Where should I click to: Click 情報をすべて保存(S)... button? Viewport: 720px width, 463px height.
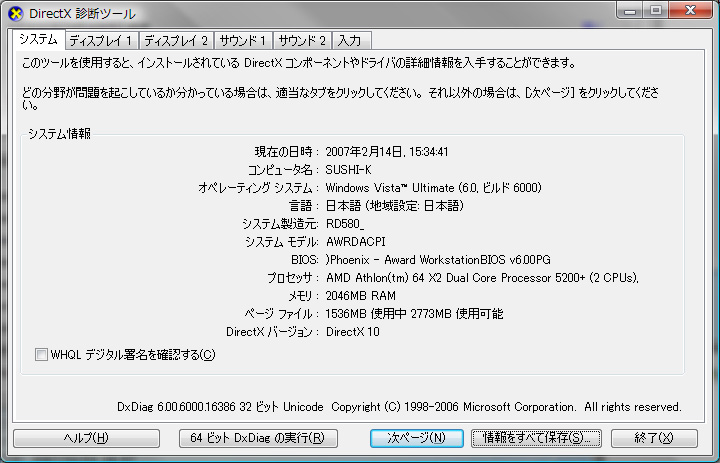point(536,438)
